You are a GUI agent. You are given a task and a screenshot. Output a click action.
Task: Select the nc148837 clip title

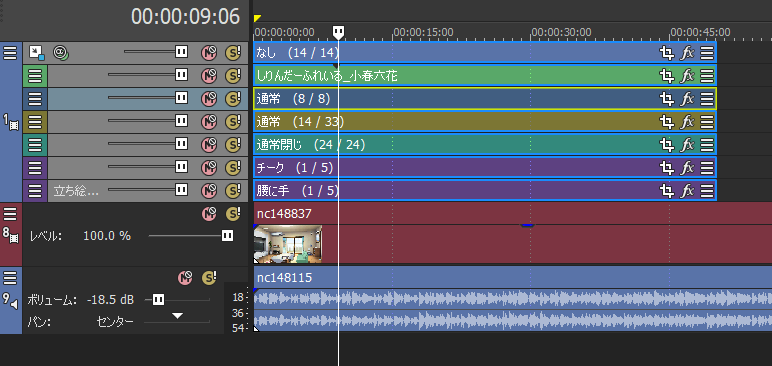(284, 213)
